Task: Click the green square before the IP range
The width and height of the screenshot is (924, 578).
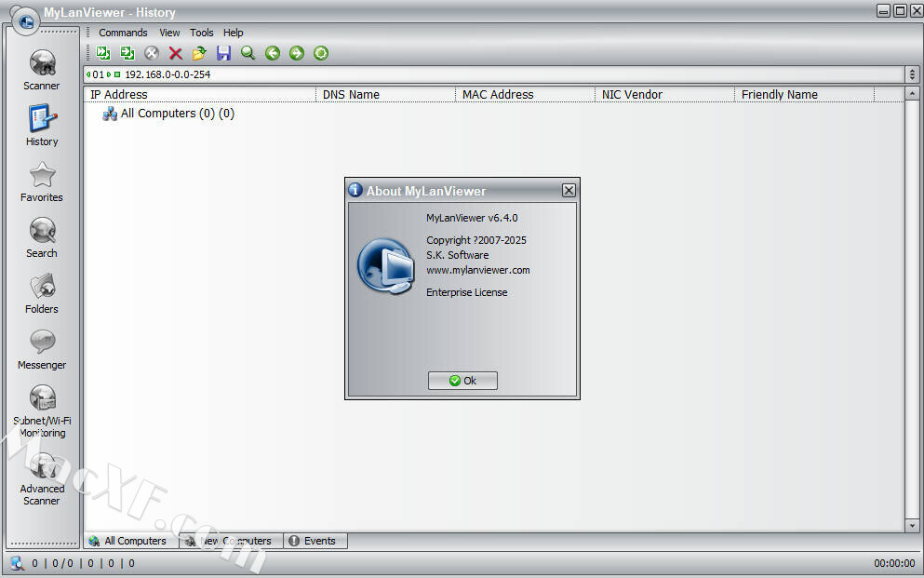Action: point(117,74)
